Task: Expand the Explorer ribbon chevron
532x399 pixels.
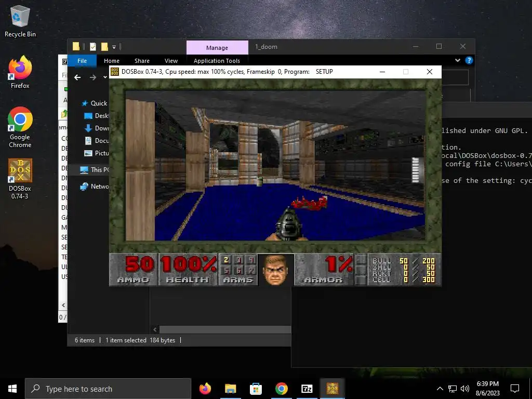Action: (457, 60)
